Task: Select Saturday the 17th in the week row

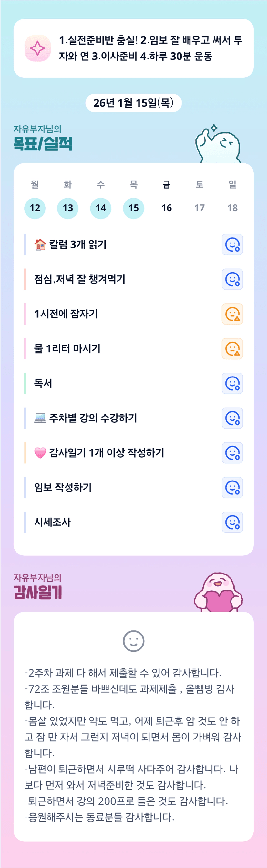Action: click(200, 208)
